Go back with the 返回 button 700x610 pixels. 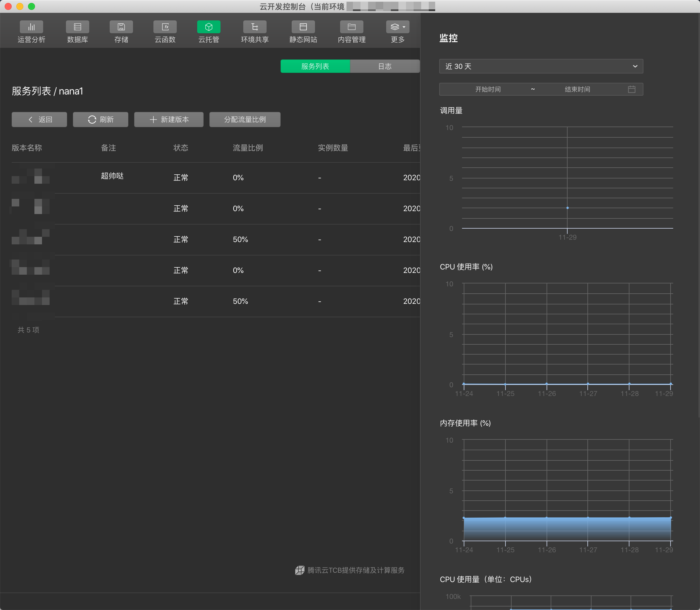pyautogui.click(x=39, y=120)
